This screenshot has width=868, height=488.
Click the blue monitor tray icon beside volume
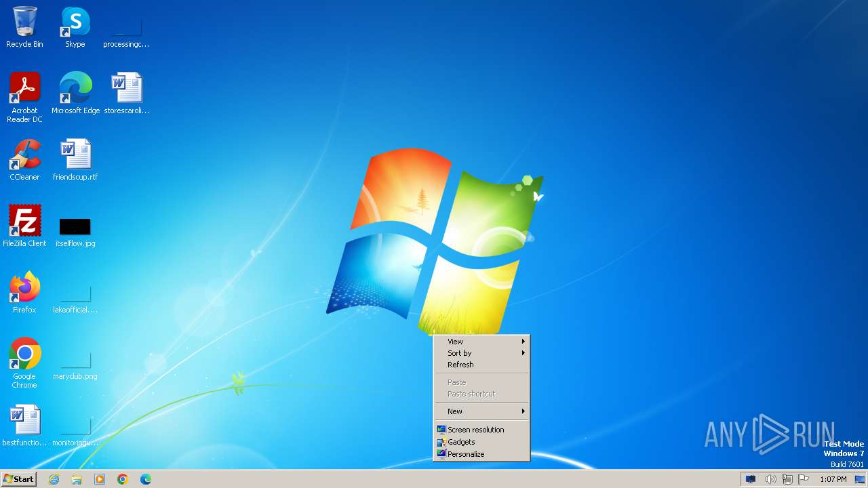(751, 479)
